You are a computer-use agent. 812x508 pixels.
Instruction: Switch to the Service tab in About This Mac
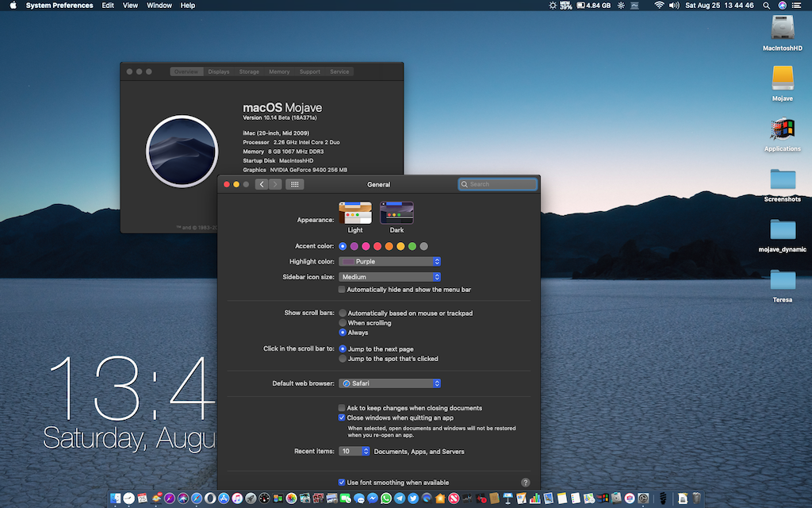[x=339, y=71]
